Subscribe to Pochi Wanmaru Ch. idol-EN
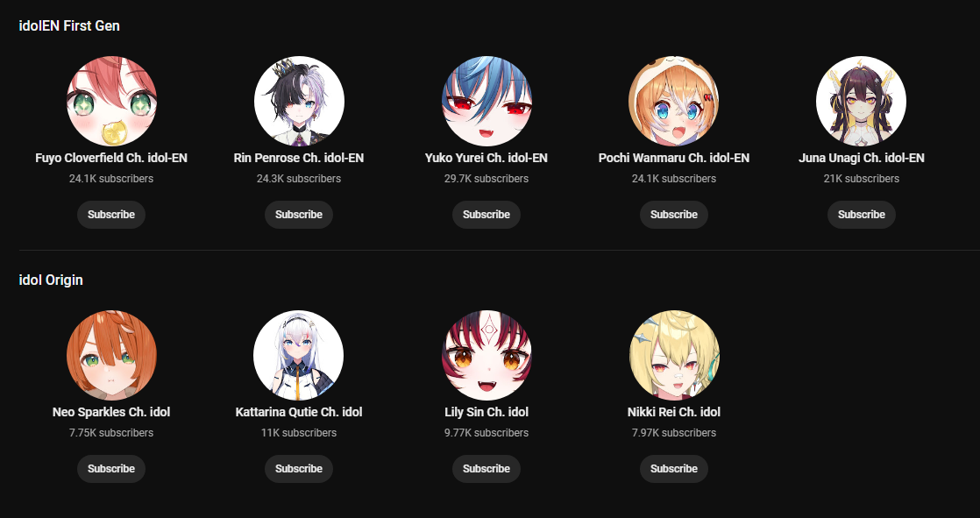 (x=674, y=215)
